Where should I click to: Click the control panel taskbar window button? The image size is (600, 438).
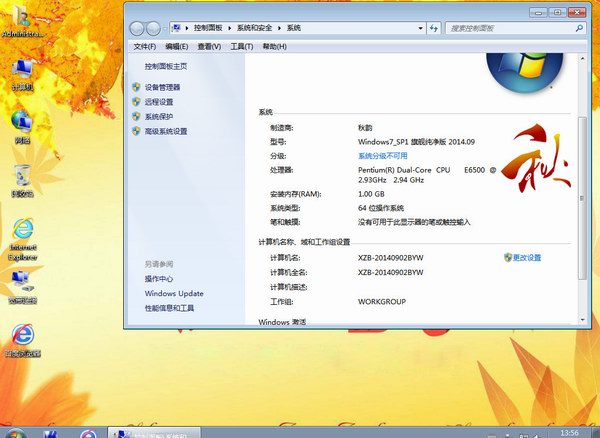(154, 433)
